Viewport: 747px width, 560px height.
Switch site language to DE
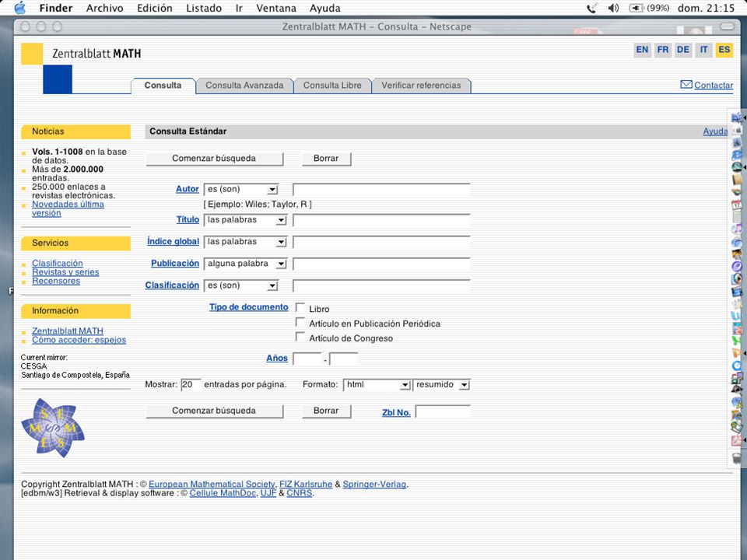coord(683,50)
